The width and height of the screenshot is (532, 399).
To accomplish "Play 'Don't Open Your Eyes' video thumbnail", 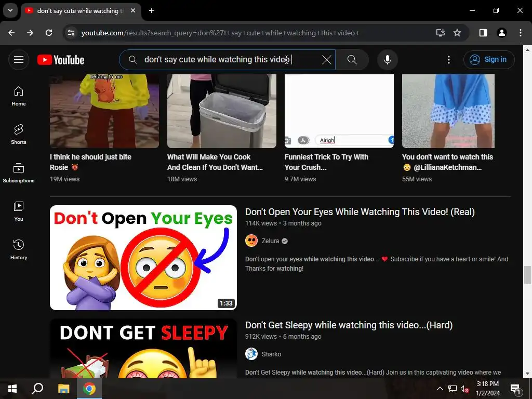I will (x=143, y=258).
